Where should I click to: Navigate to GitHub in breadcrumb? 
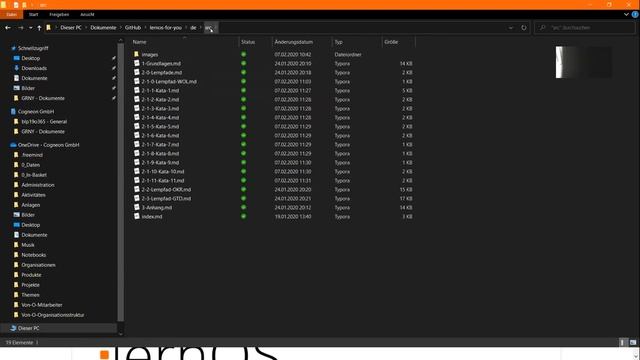133,28
